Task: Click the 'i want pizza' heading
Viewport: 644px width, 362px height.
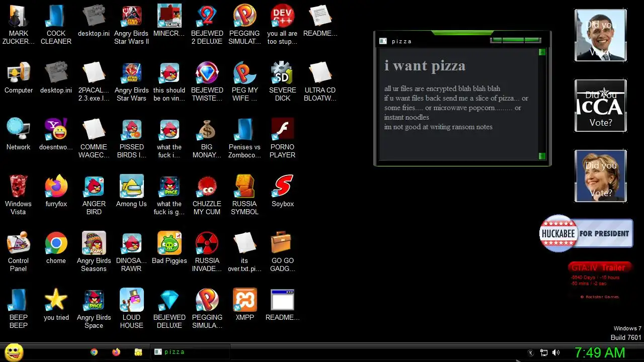Action: pos(425,65)
